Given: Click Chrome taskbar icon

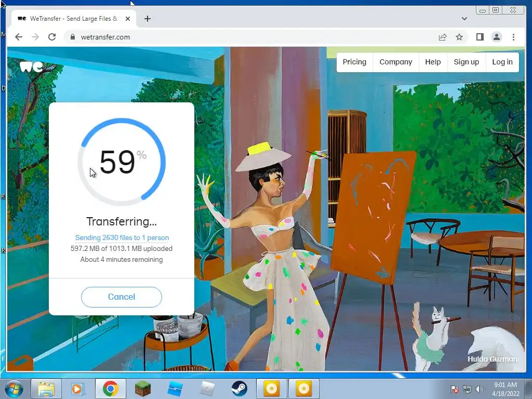Looking at the screenshot, I should pyautogui.click(x=110, y=389).
